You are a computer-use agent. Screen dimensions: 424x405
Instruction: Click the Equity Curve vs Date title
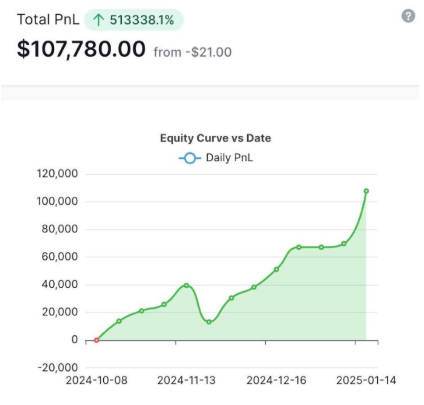(215, 138)
